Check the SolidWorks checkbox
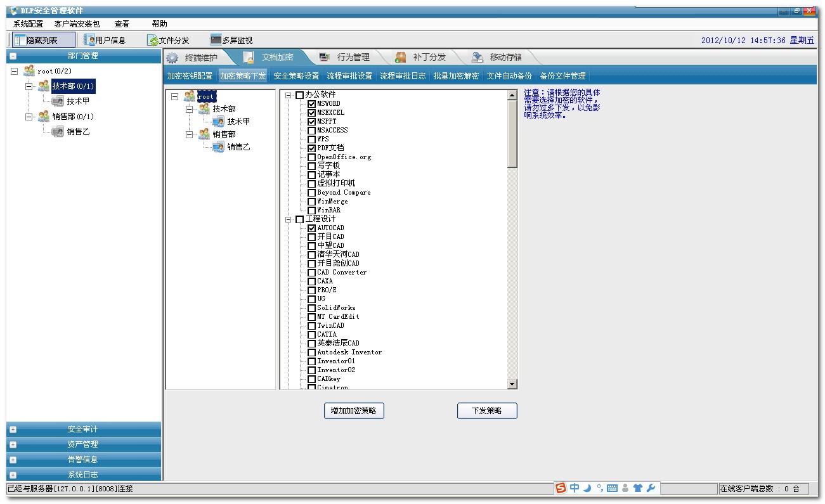This screenshot has height=504, width=825. pos(311,307)
